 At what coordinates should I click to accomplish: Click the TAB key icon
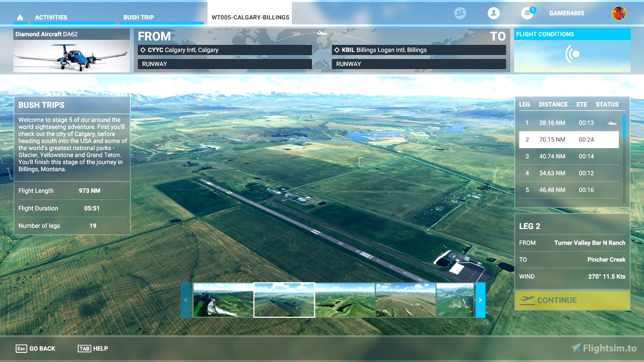point(84,349)
